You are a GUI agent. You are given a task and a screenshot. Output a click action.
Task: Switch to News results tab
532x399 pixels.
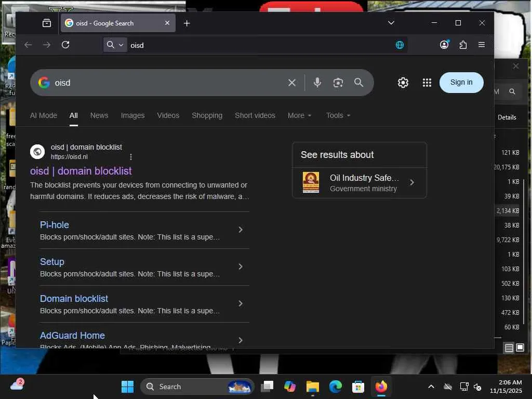pyautogui.click(x=99, y=115)
